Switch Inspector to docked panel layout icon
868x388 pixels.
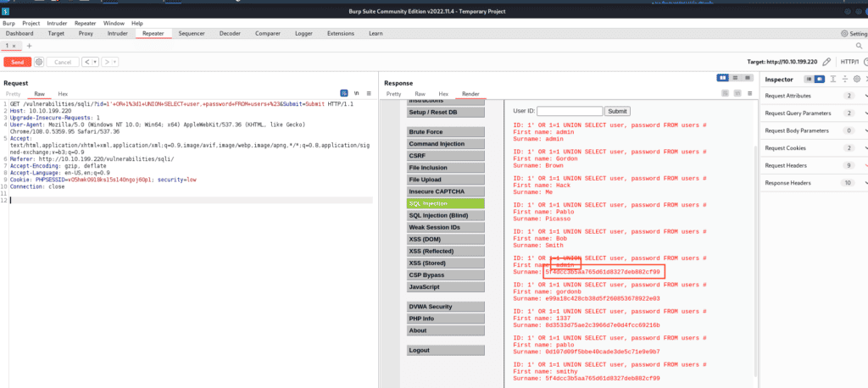[x=820, y=79]
